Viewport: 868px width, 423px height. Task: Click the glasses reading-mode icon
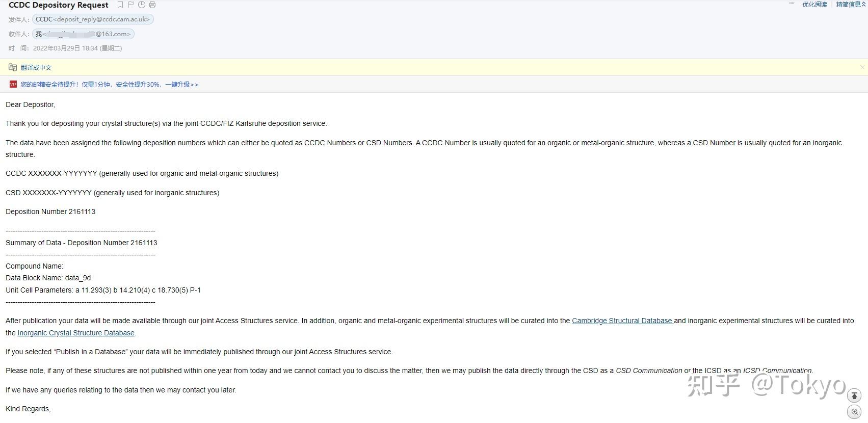tap(792, 4)
